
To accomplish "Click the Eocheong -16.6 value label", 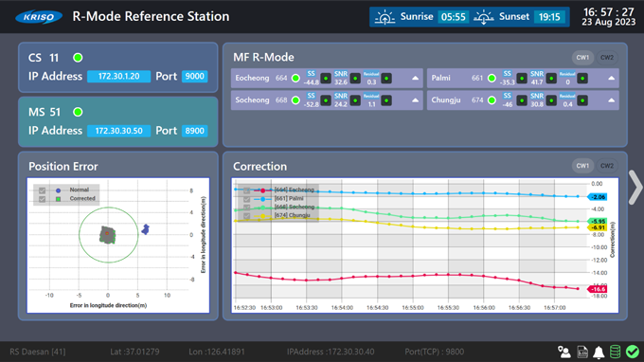I will pyautogui.click(x=598, y=289).
